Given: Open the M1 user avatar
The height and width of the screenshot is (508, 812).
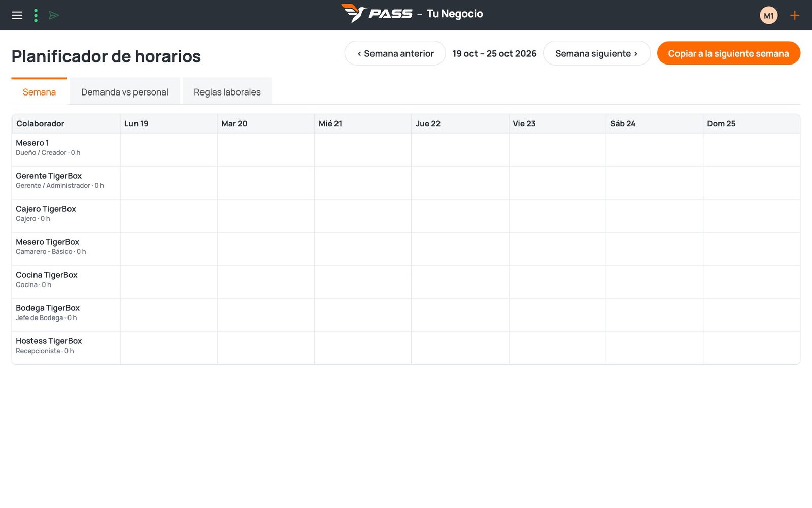Looking at the screenshot, I should tap(768, 15).
